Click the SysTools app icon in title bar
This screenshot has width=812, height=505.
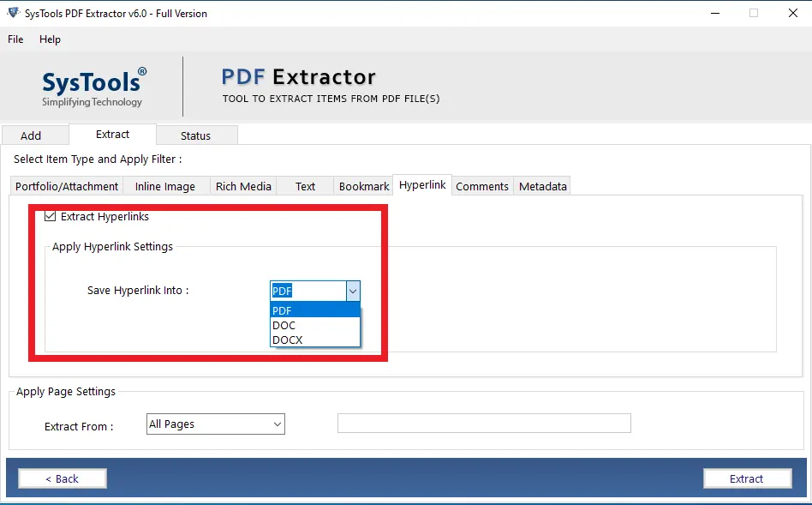(14, 13)
